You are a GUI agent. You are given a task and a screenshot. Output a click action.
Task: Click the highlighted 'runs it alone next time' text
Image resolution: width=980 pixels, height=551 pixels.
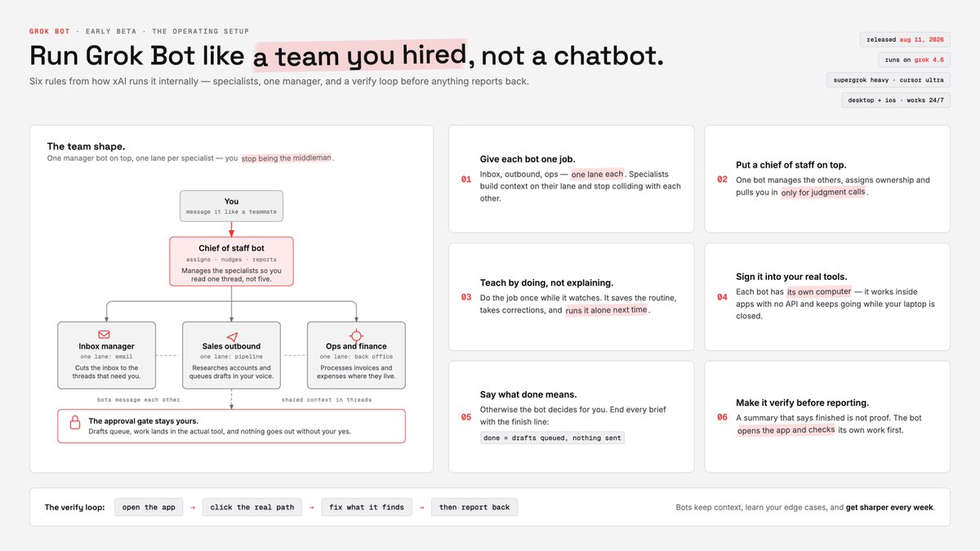[x=606, y=310]
